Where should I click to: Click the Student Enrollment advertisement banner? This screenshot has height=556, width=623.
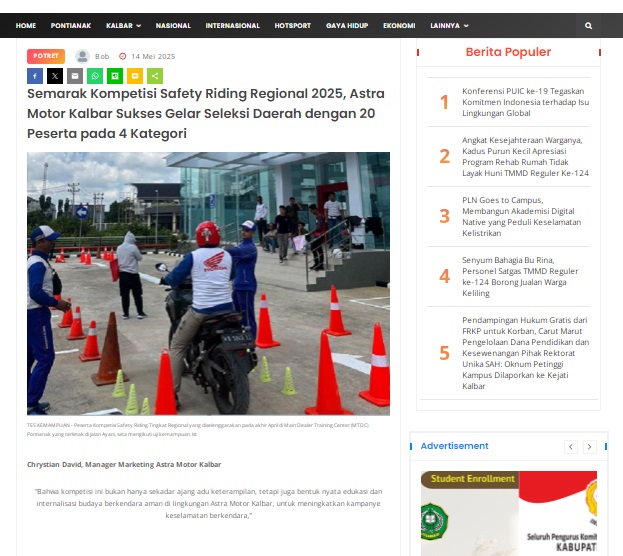[x=509, y=513]
